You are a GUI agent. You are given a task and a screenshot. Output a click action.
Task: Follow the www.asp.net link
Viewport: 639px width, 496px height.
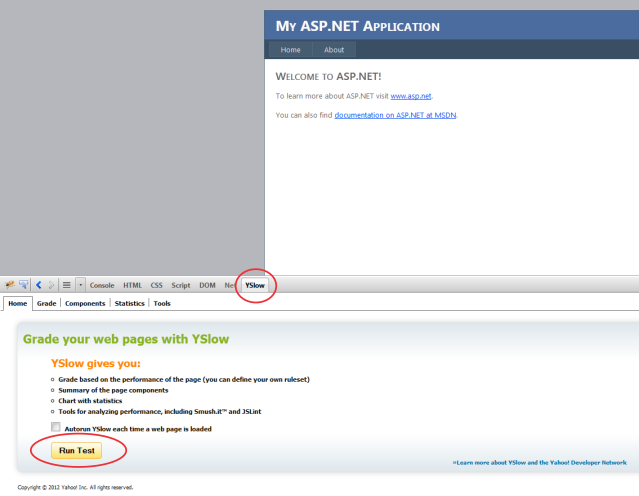click(x=411, y=96)
